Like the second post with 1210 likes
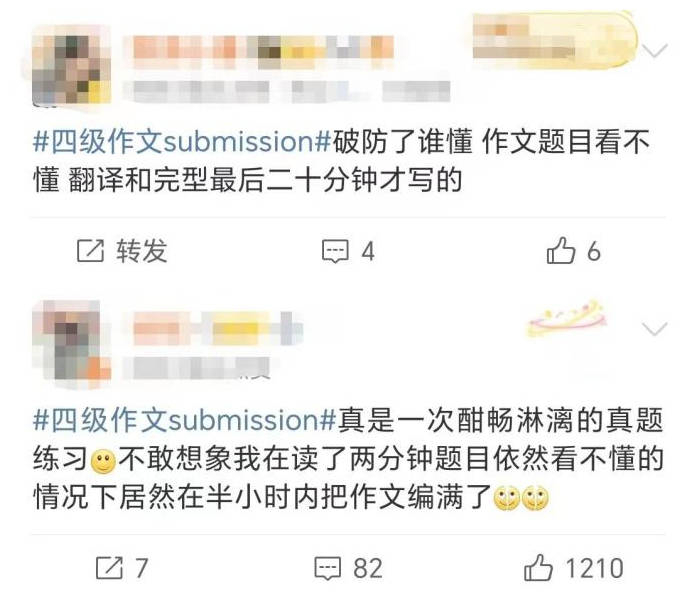This screenshot has height=610, width=697. 538,567
